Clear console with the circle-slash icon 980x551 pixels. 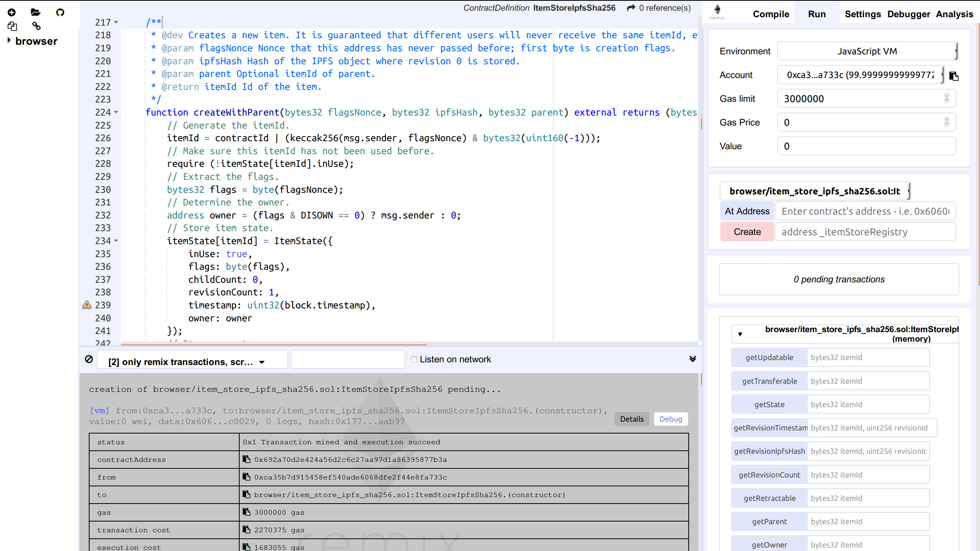pyautogui.click(x=89, y=359)
